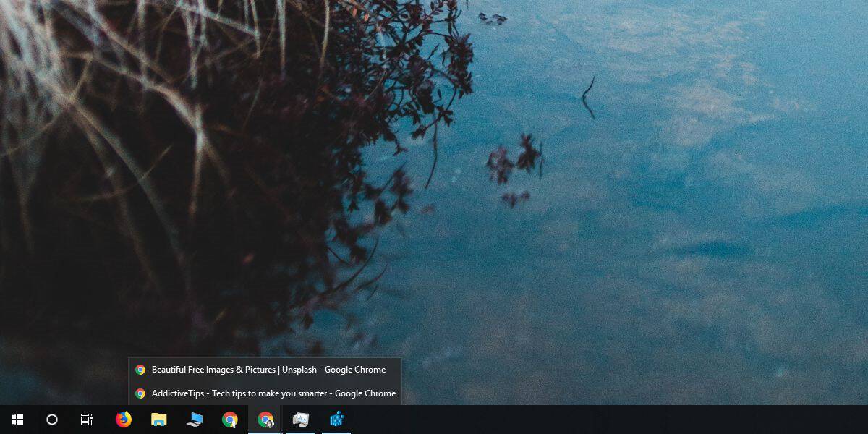Screen dimensions: 868x434
Task: Click the running Chrome icon with profile avatar
Action: (265, 420)
